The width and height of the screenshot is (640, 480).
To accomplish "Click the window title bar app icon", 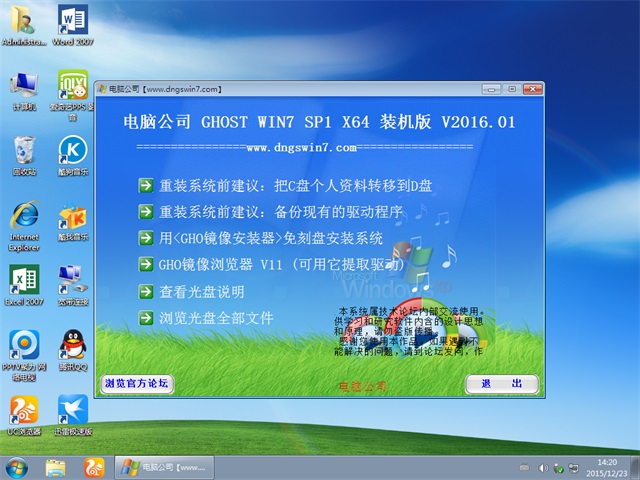I will (x=102, y=89).
